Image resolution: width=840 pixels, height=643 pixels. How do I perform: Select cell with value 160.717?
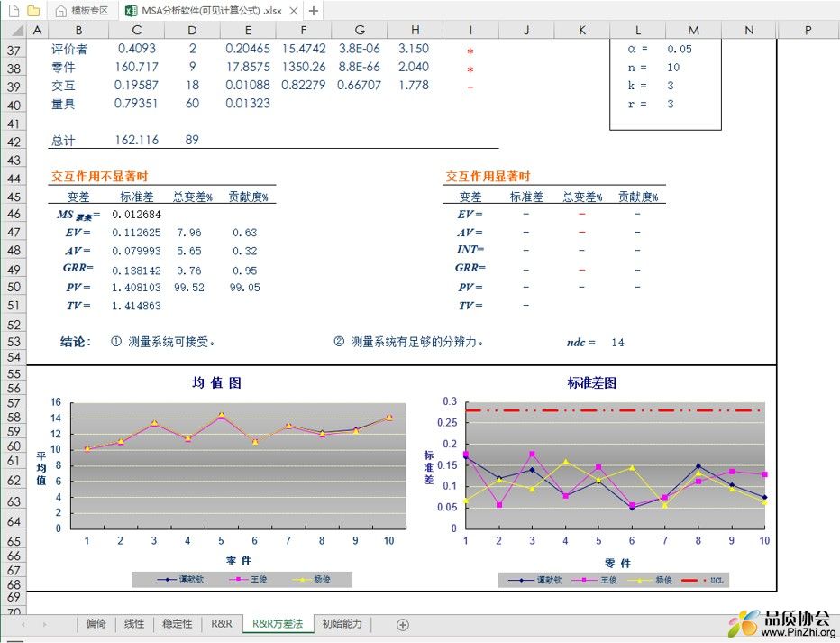(x=137, y=67)
